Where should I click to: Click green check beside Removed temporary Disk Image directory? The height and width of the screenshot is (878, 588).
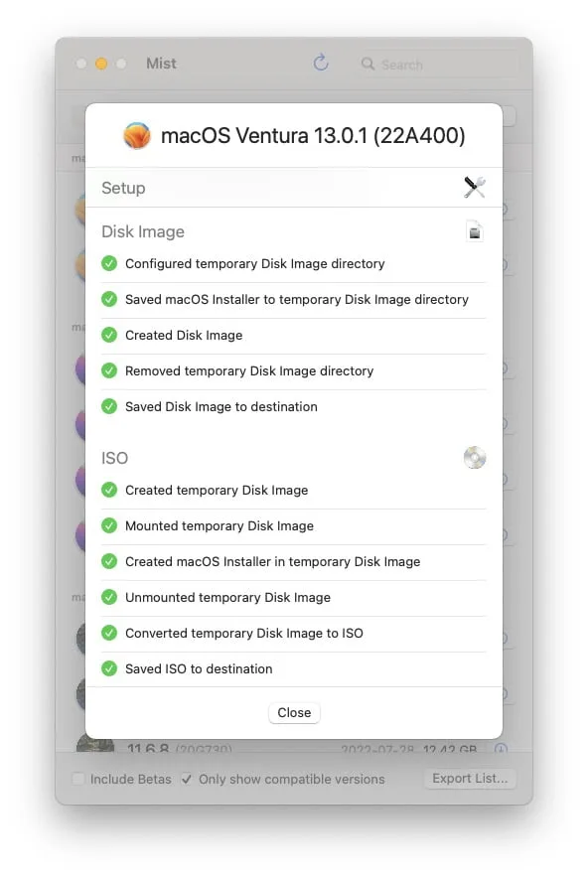pos(109,370)
